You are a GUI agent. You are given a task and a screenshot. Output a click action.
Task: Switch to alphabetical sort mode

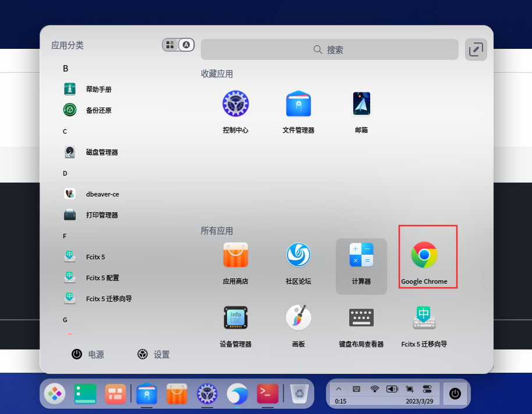point(186,45)
